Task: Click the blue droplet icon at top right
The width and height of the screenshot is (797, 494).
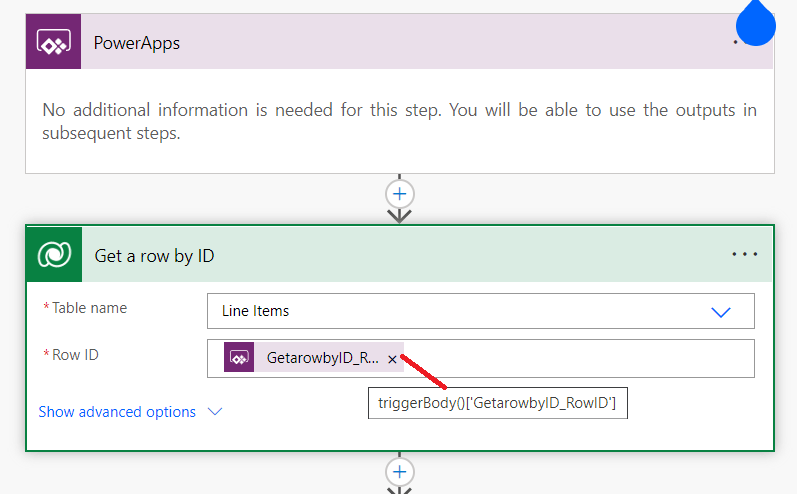Action: (x=756, y=20)
